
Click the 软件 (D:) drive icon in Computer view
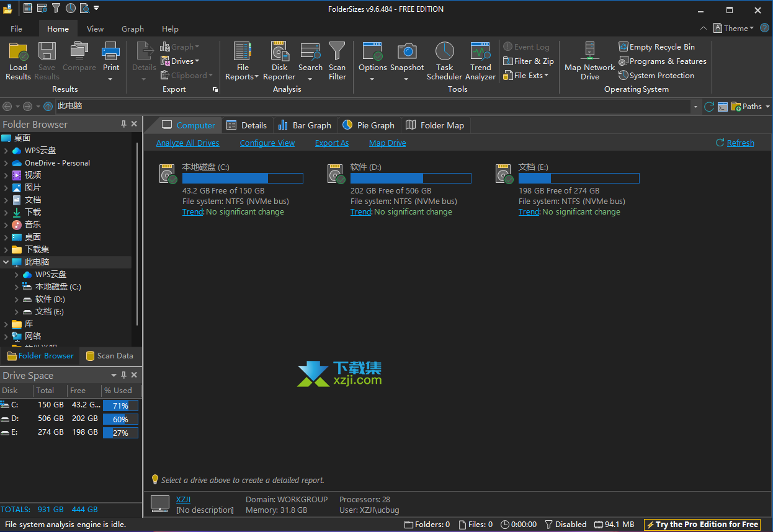(x=337, y=174)
